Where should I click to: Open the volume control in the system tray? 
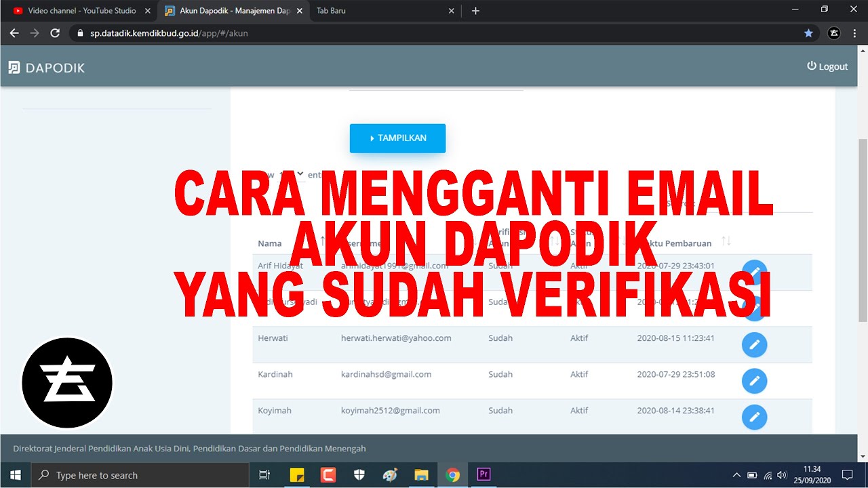tap(782, 475)
